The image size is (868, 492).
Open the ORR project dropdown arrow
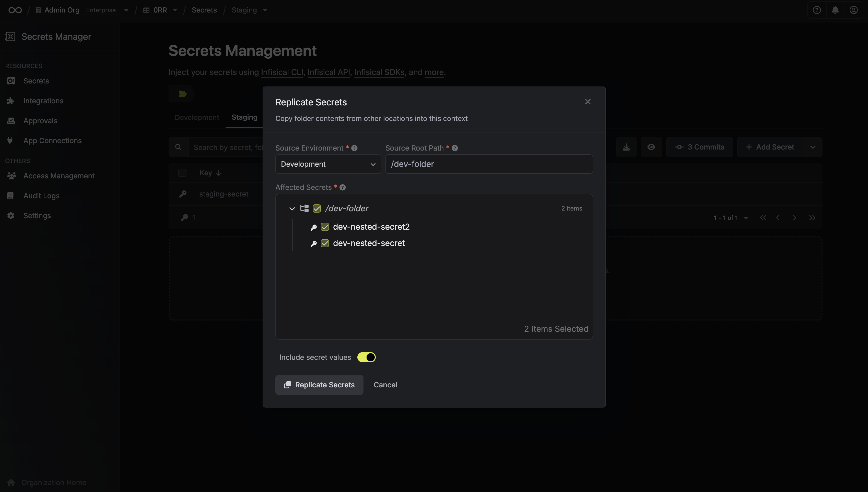(x=175, y=10)
